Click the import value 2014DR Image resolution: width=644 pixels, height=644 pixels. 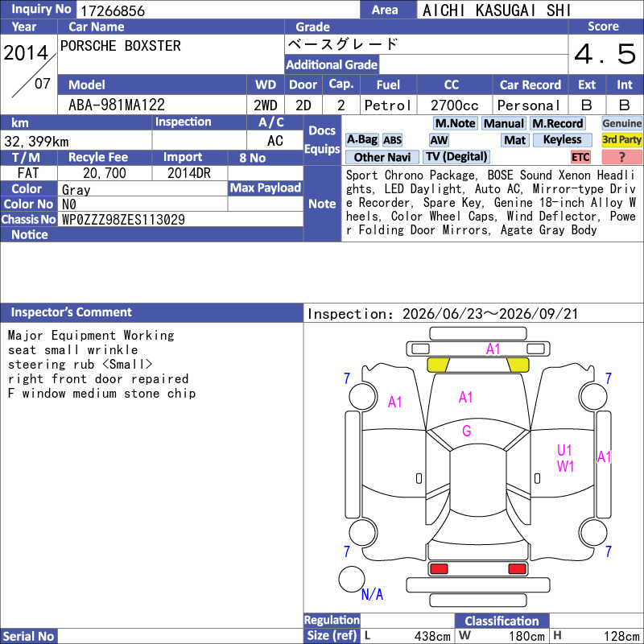(x=189, y=173)
